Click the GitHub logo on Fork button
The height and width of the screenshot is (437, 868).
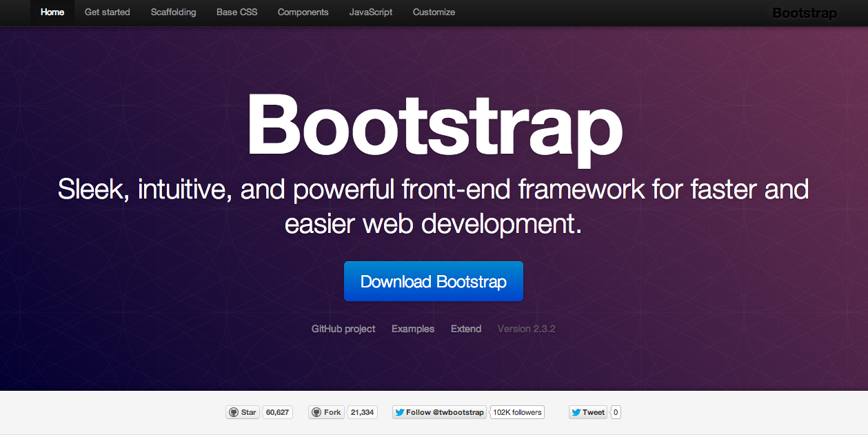tap(316, 412)
